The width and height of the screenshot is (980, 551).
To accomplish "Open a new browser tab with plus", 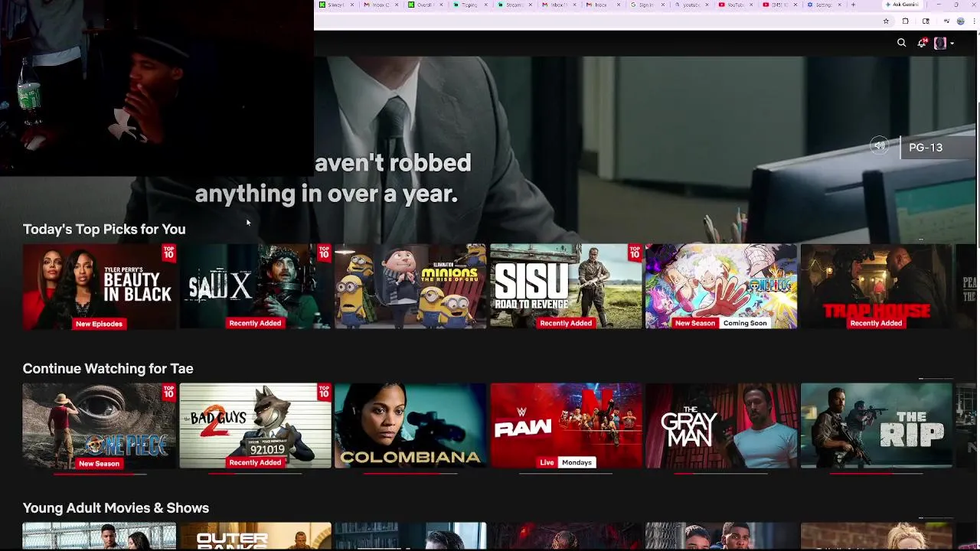I will pos(853,5).
